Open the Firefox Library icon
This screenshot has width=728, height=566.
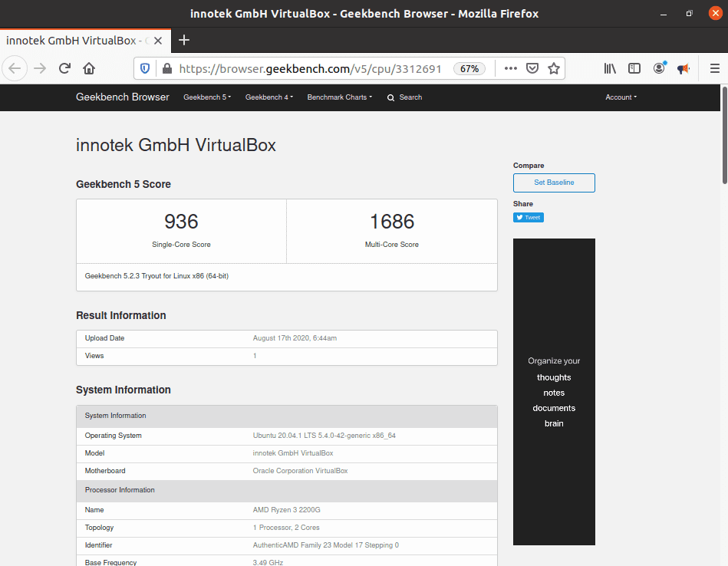click(x=610, y=68)
